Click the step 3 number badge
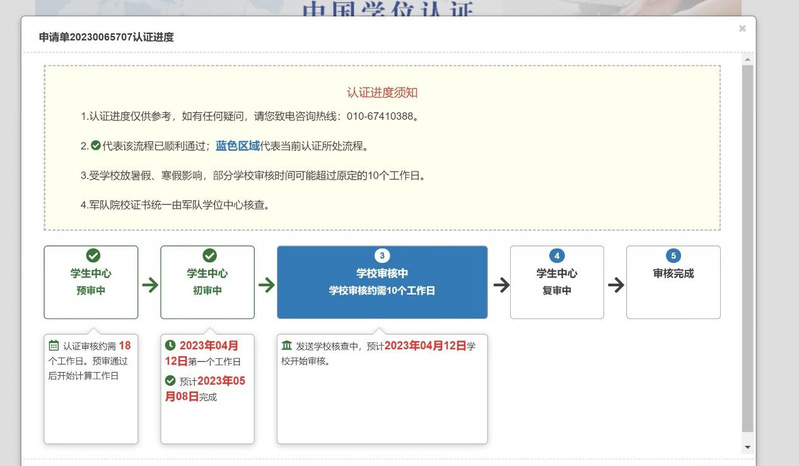The width and height of the screenshot is (799, 466). [381, 256]
